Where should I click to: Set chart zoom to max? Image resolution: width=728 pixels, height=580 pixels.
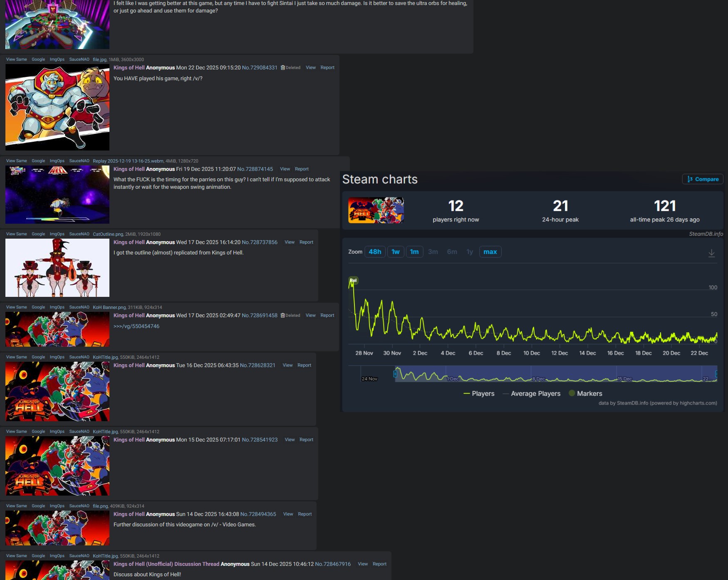[490, 252]
